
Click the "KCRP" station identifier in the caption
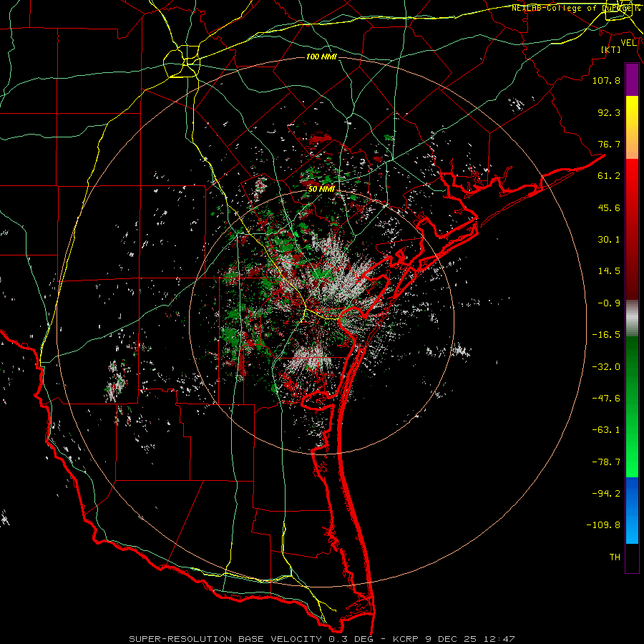click(406, 639)
